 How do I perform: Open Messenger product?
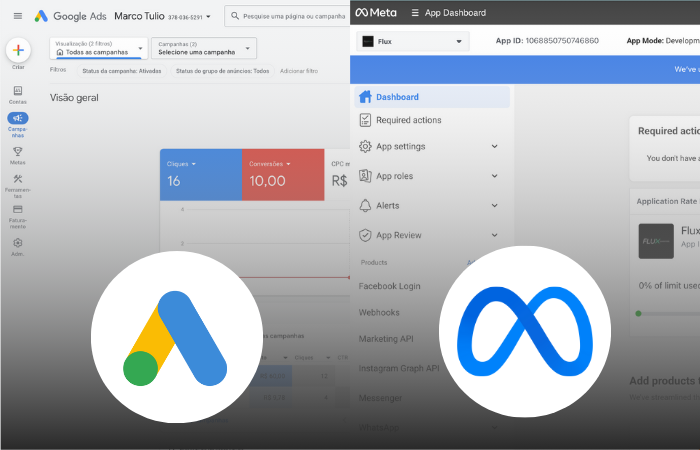tap(380, 398)
